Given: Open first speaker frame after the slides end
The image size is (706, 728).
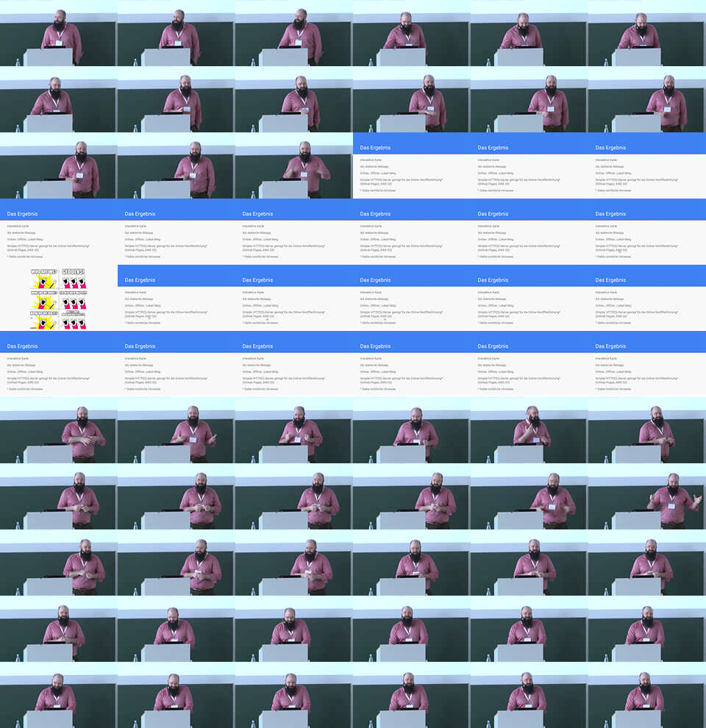Looking at the screenshot, I should point(59,430).
